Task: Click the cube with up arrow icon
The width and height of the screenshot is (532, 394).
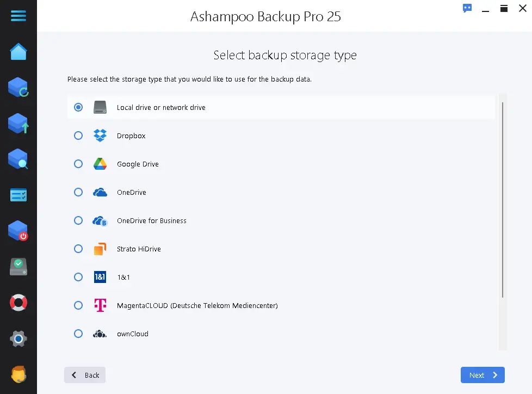Action: (x=18, y=124)
